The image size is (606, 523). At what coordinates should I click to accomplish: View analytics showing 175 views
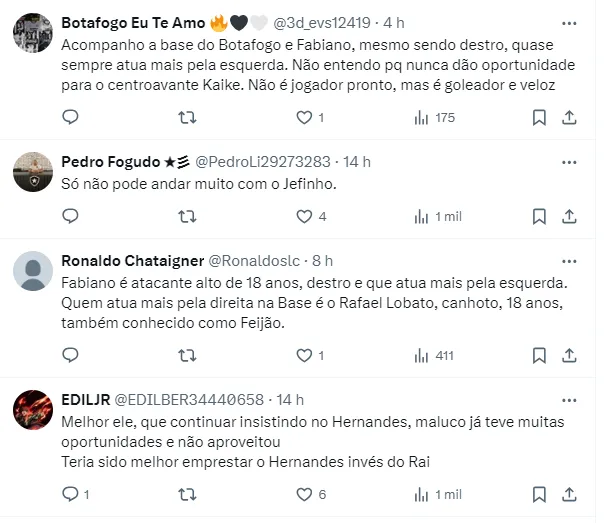pyautogui.click(x=435, y=117)
